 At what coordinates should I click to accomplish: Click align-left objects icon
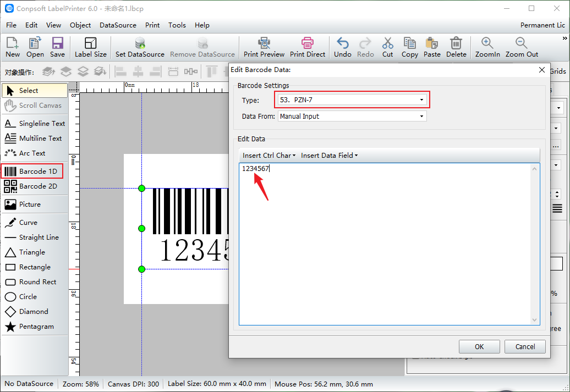pyautogui.click(x=120, y=71)
